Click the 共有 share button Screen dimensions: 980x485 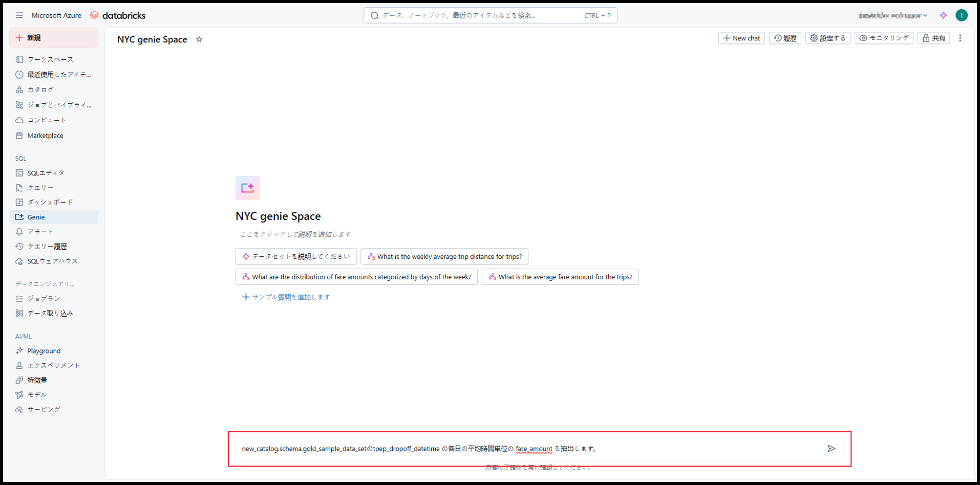pyautogui.click(x=934, y=38)
